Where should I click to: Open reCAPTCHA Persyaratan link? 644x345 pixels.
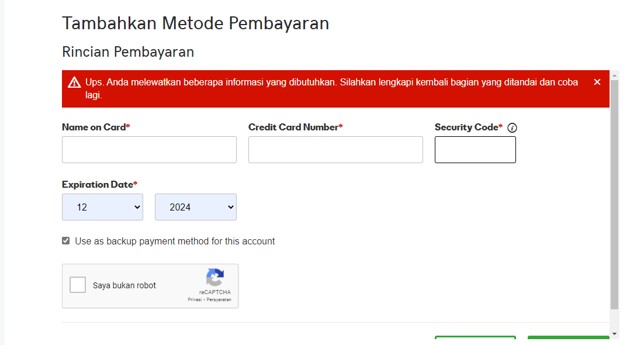coord(219,300)
